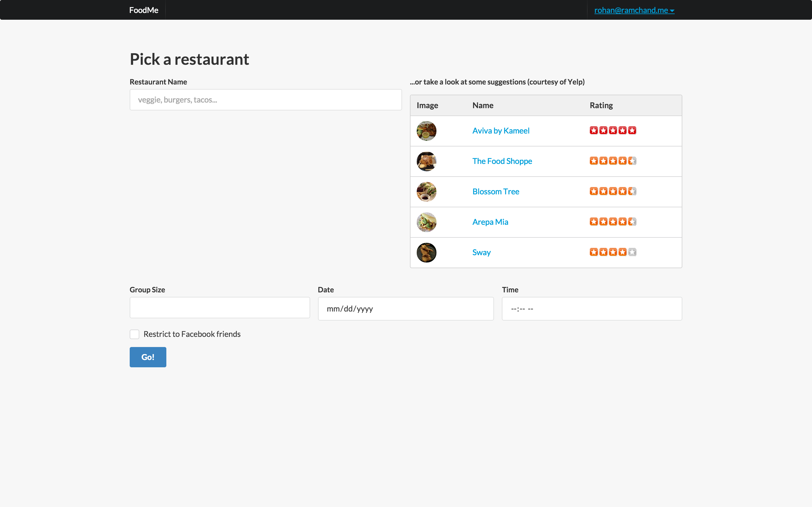Click Sway restaurant food thumbnail

426,252
